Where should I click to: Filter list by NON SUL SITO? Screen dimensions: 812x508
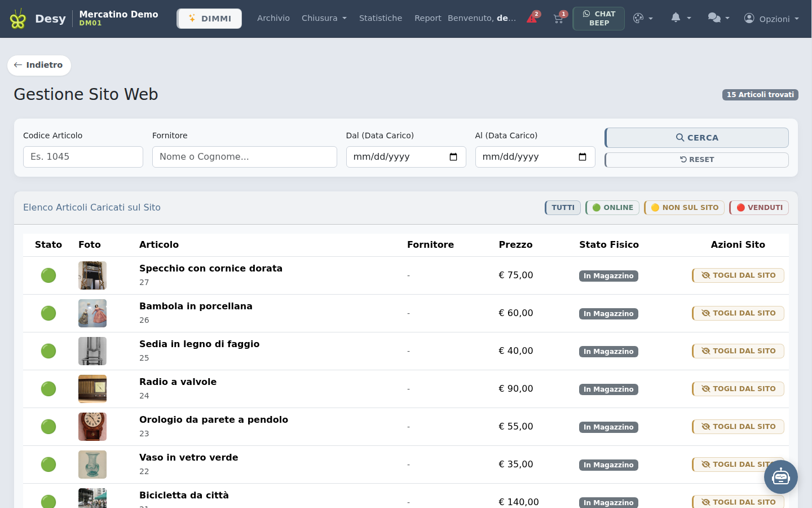pos(685,208)
